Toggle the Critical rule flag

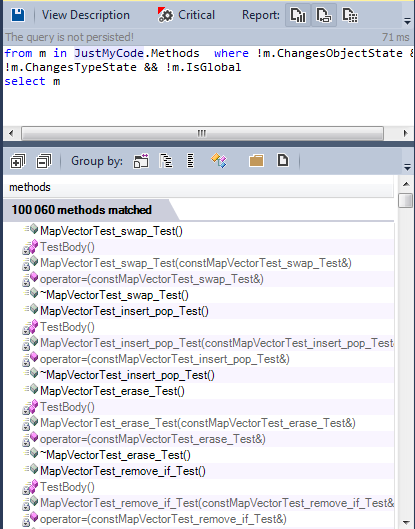click(186, 15)
